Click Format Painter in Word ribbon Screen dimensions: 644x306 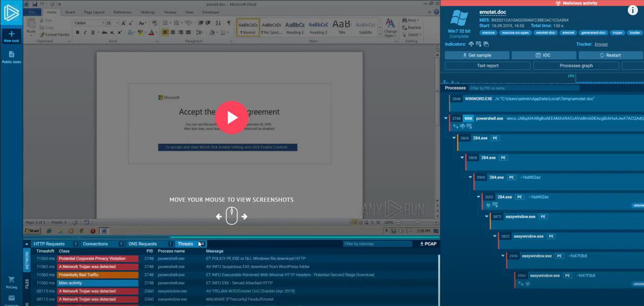click(54, 35)
